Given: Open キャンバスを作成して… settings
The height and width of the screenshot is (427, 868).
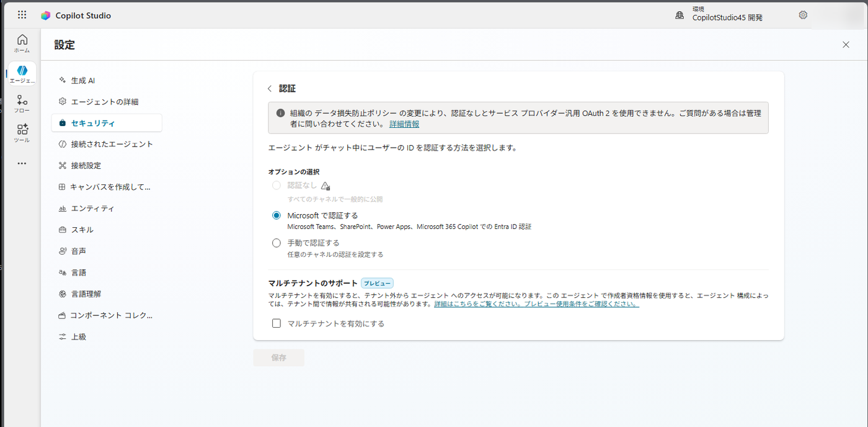Looking at the screenshot, I should [x=107, y=187].
